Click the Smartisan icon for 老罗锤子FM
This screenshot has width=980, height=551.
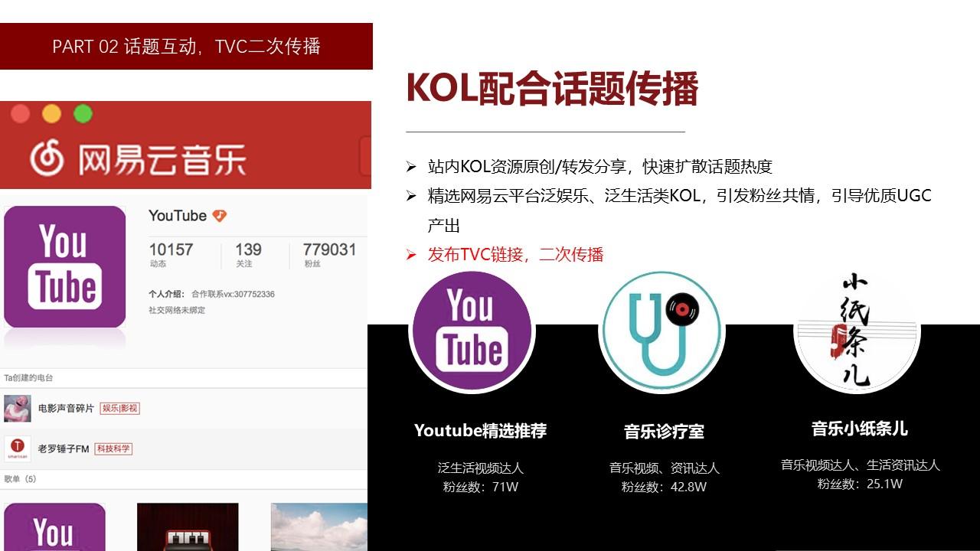[18, 448]
